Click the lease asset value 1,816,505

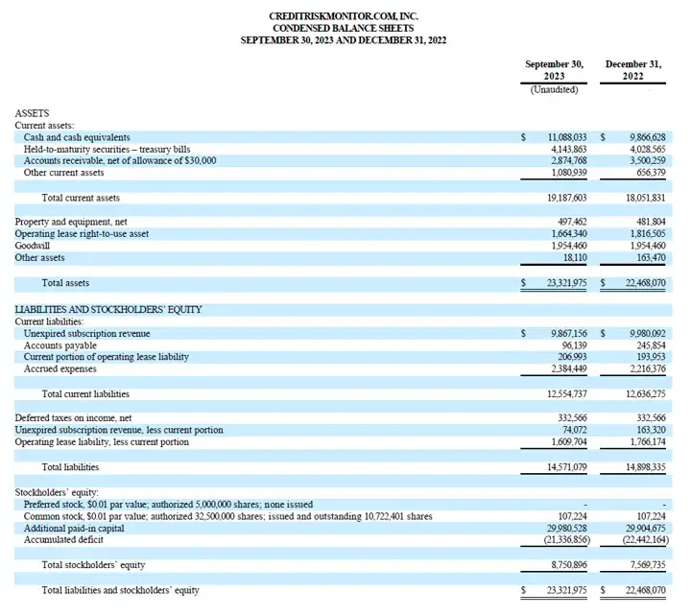[648, 233]
